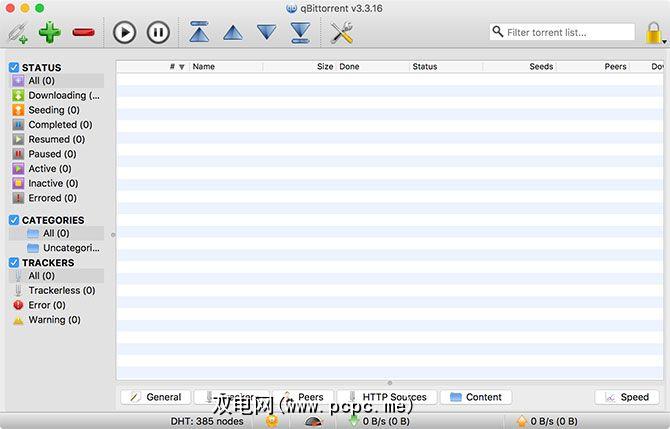Sort by the Seeds column header
Screen dimensions: 670x429
point(519,67)
